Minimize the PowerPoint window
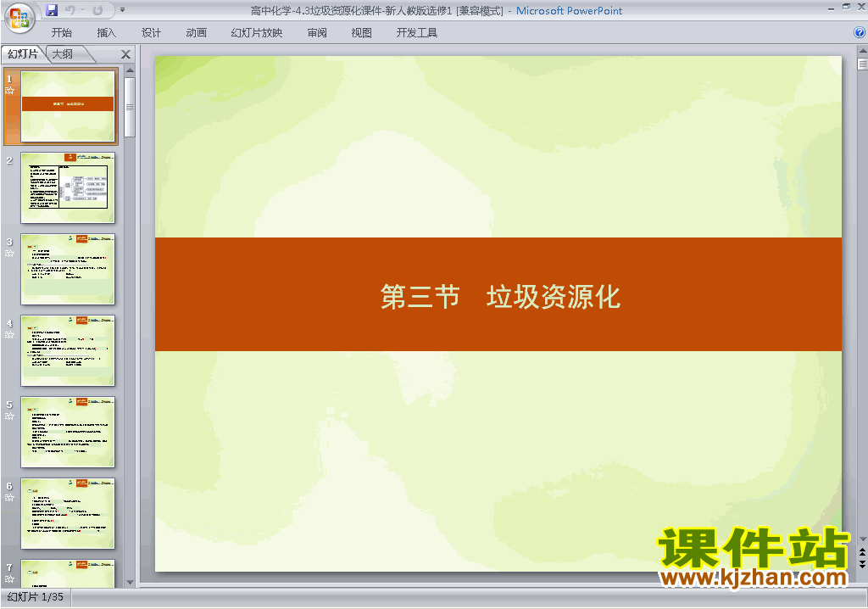 click(831, 8)
